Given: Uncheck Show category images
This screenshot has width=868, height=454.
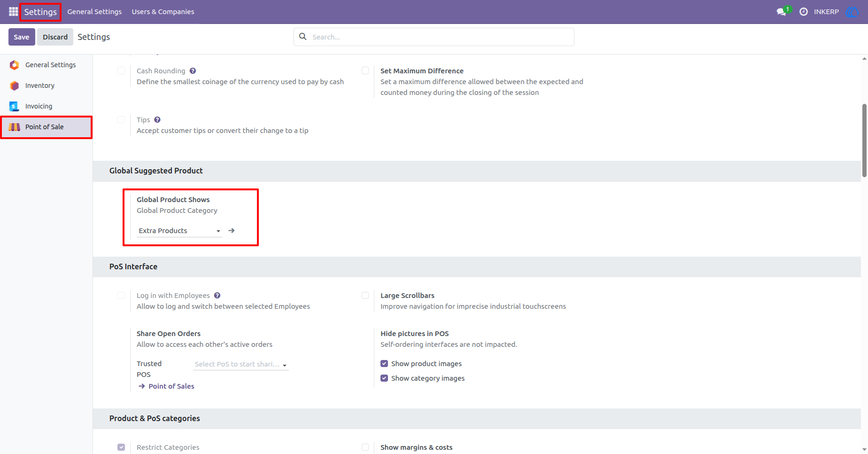Looking at the screenshot, I should (384, 378).
